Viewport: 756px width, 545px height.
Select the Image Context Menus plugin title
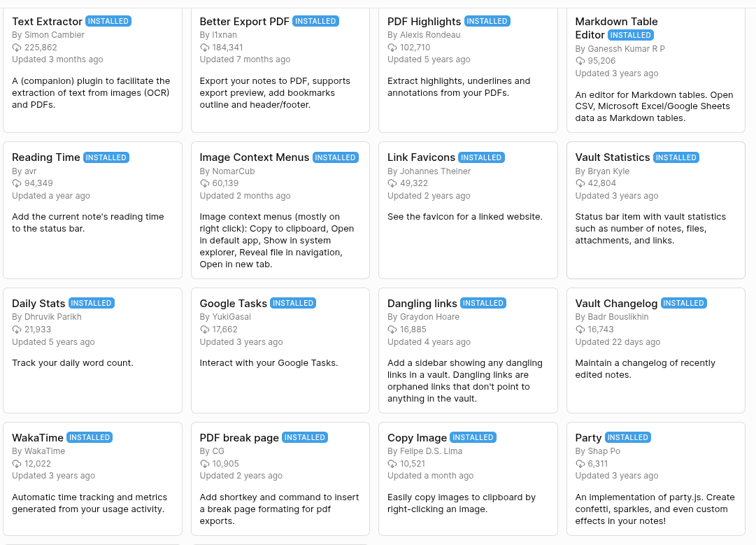[254, 157]
